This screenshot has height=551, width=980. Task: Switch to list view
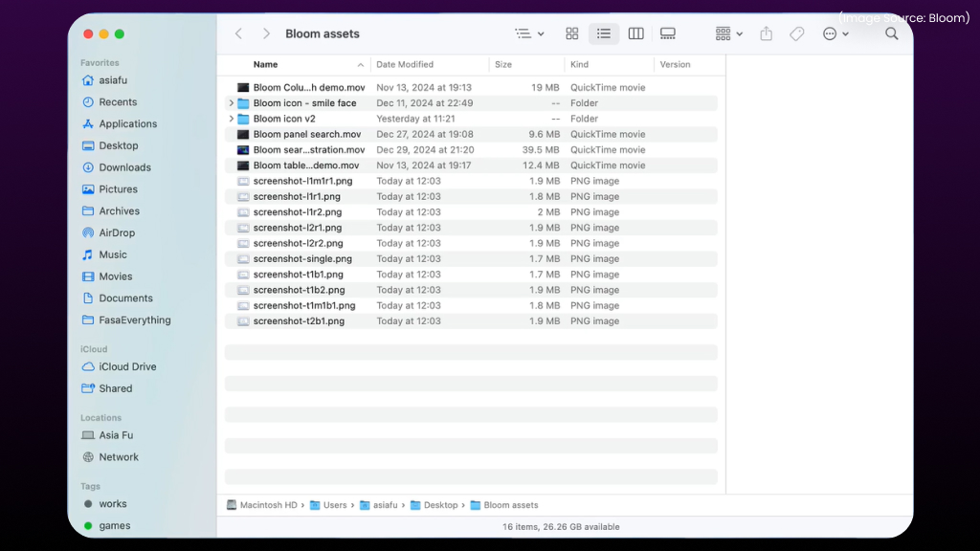click(604, 33)
